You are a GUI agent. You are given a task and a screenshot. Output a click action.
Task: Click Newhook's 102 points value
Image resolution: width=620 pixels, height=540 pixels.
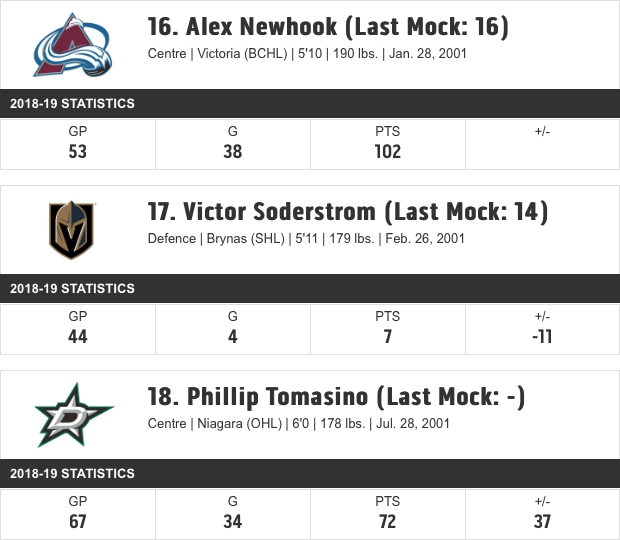pyautogui.click(x=388, y=152)
